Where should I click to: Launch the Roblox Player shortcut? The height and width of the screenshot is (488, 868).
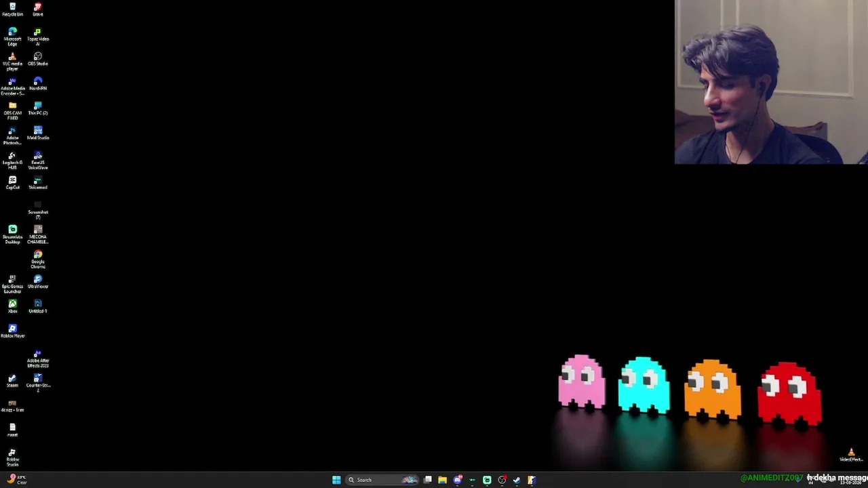tap(12, 331)
